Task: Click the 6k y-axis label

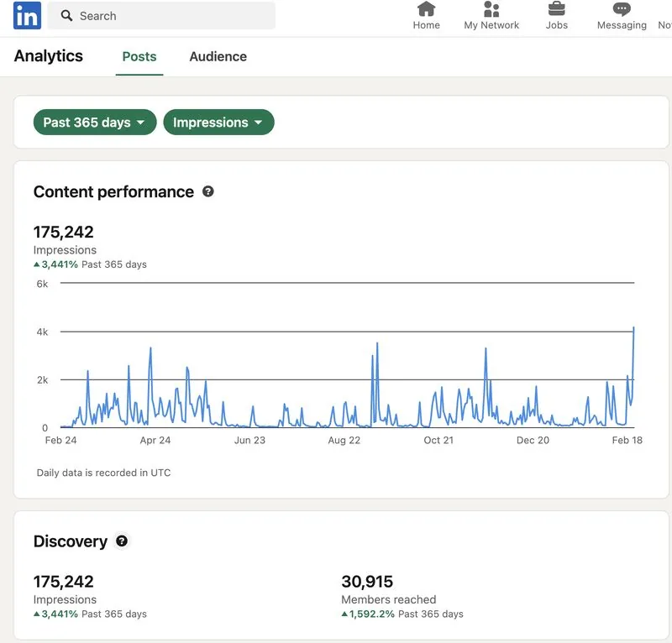Action: pyautogui.click(x=42, y=284)
